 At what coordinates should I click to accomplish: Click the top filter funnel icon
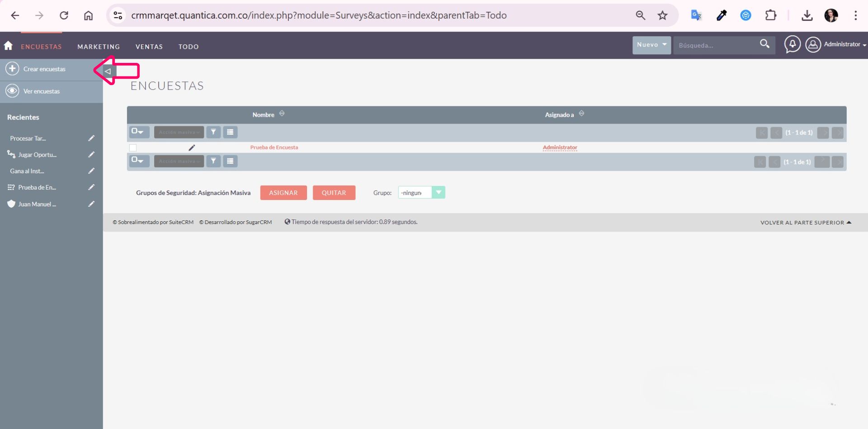pyautogui.click(x=213, y=132)
